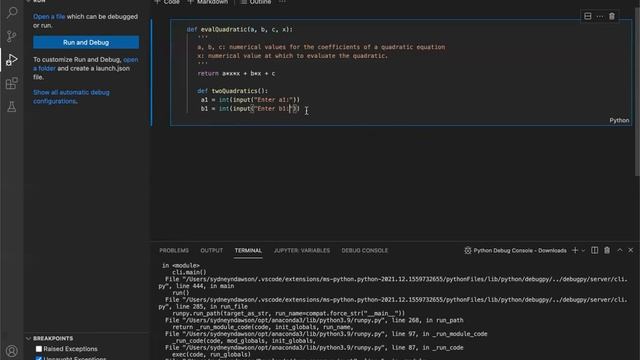
Task: Kill the terminal with trash icon
Action: point(607,250)
